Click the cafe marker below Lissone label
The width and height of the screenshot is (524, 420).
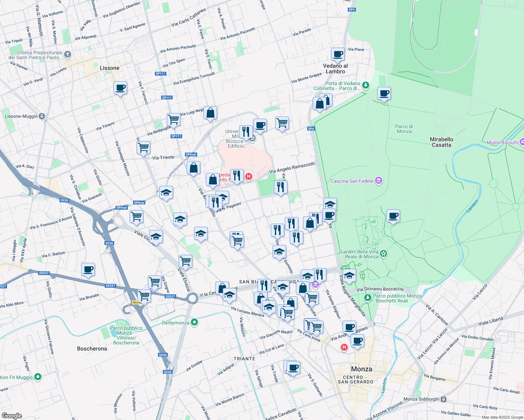pyautogui.click(x=120, y=88)
